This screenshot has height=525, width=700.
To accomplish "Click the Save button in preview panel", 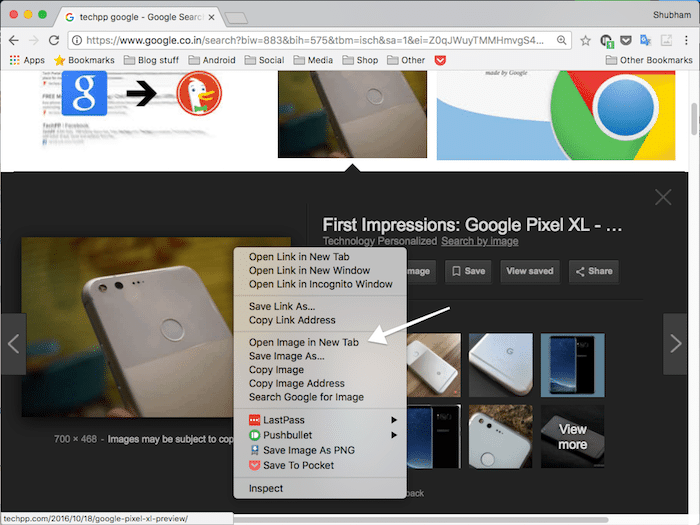I will [x=468, y=271].
